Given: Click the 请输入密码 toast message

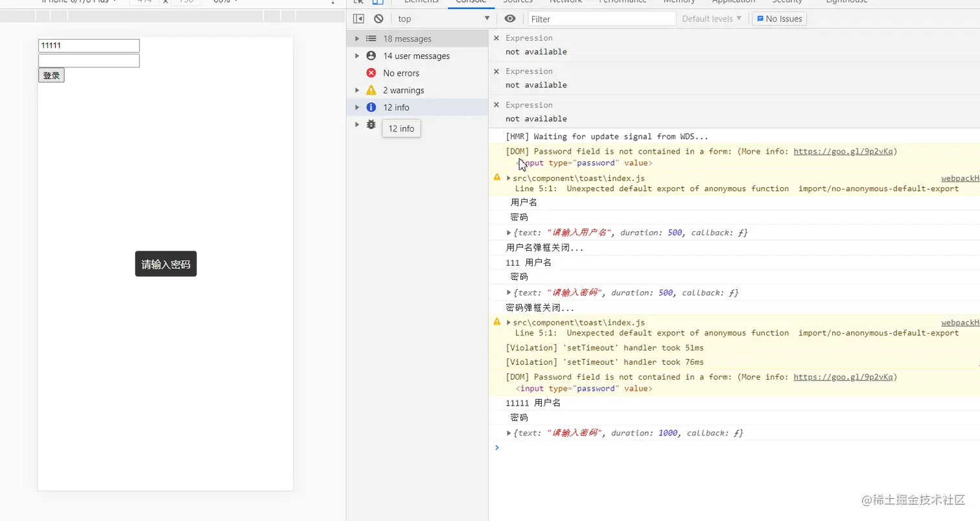Looking at the screenshot, I should tap(166, 264).
